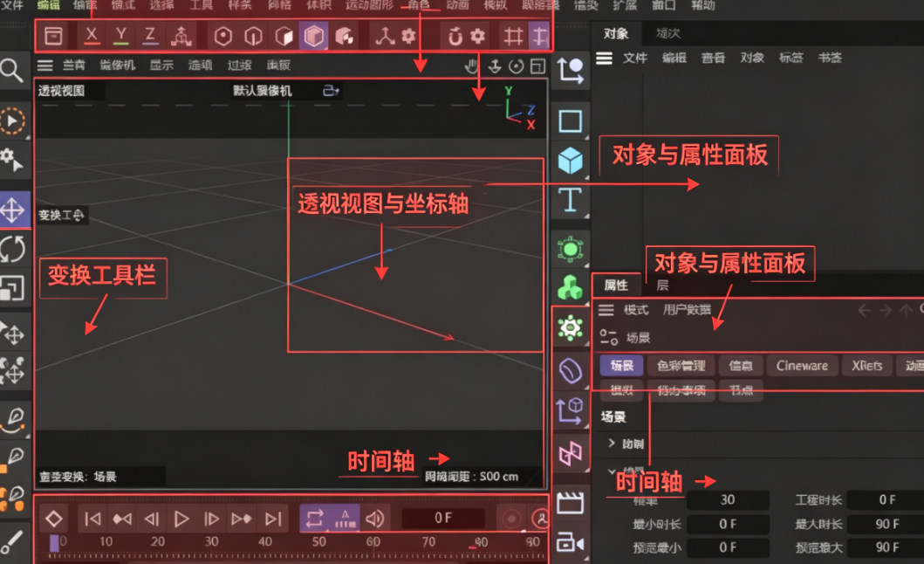Go back with Attributes left arrow
The height and width of the screenshot is (564, 924).
coord(864,310)
